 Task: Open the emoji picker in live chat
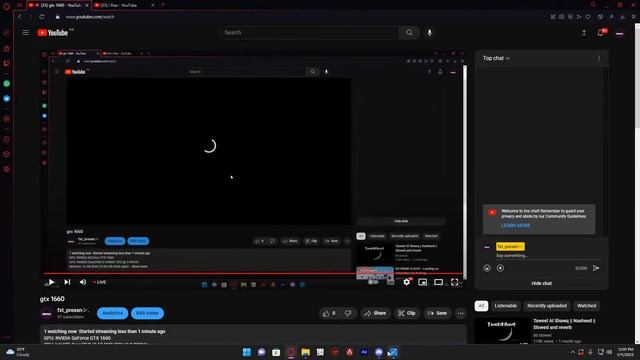tap(487, 268)
